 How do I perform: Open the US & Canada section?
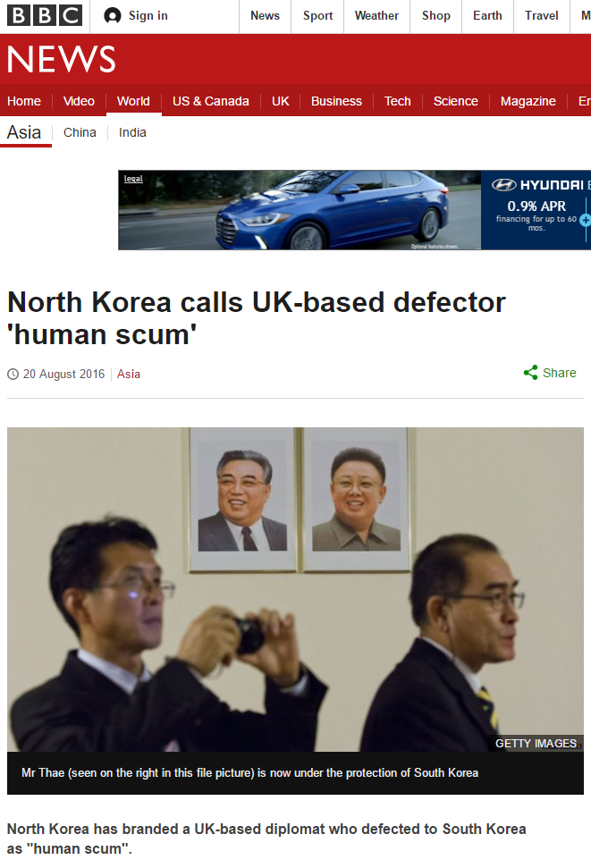(210, 101)
